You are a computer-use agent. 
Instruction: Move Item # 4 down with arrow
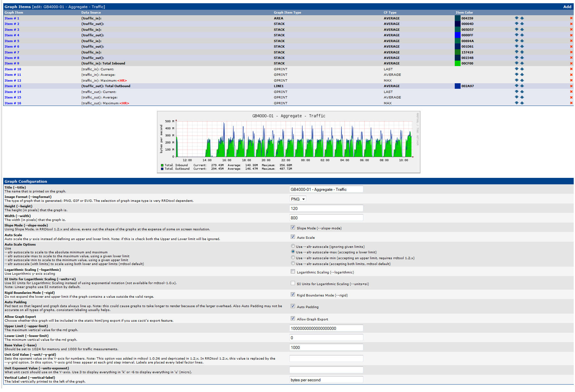pos(516,35)
